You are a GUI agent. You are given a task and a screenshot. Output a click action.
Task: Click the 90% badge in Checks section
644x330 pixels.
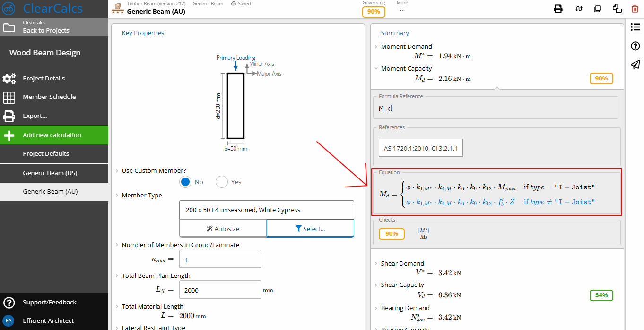[392, 234]
